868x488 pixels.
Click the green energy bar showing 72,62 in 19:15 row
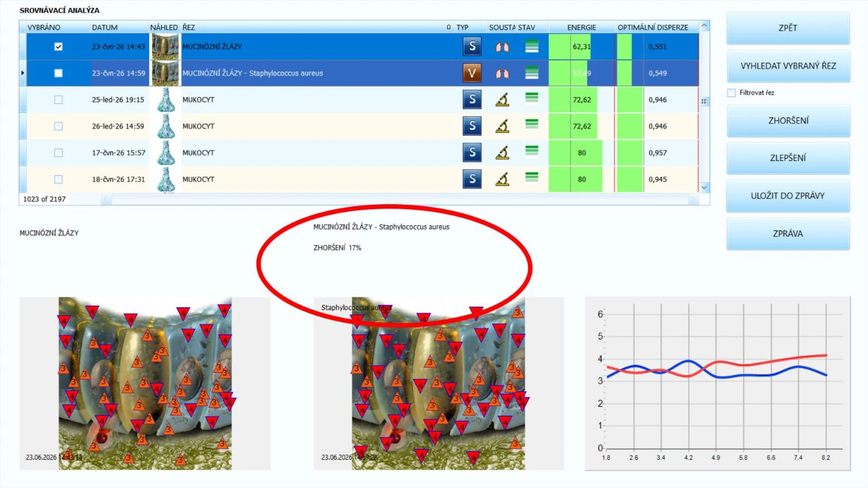coord(573,100)
